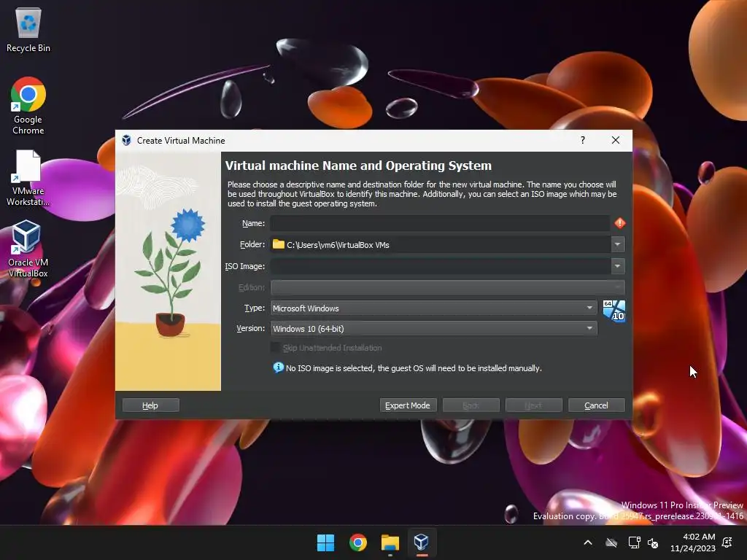Click the Next button
This screenshot has width=747, height=560.
pos(533,405)
